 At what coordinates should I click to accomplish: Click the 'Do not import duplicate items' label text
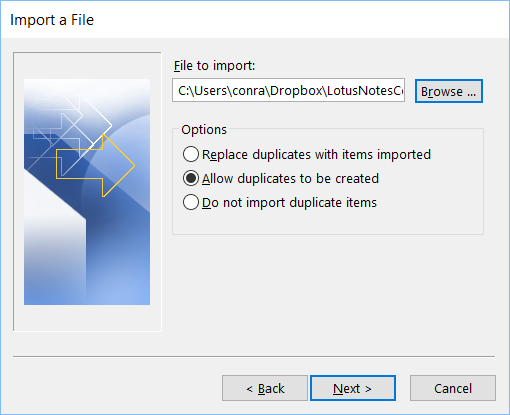[289, 203]
